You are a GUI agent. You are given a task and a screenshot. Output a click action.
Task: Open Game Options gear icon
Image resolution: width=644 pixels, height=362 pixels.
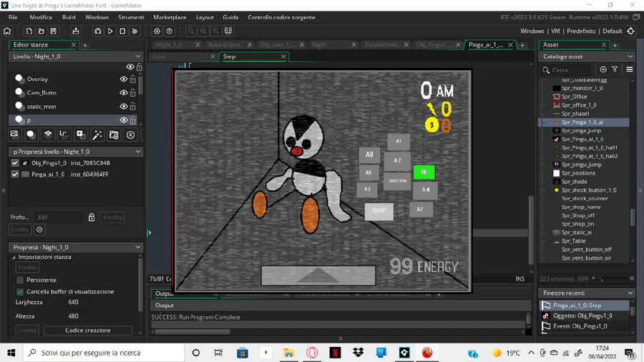pyautogui.click(x=157, y=31)
